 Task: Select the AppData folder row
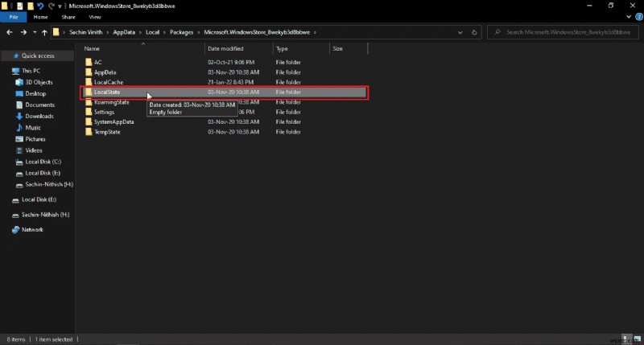pyautogui.click(x=225, y=72)
